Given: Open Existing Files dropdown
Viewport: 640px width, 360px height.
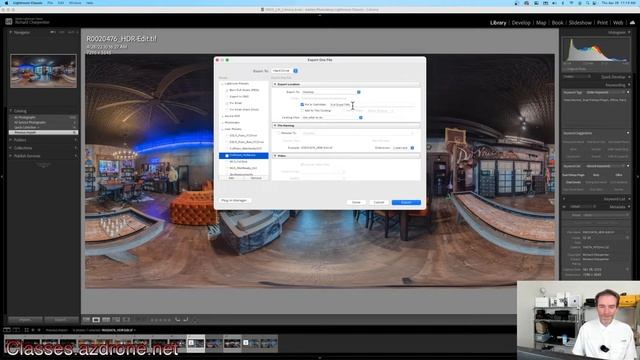Looking at the screenshot, I should point(332,118).
